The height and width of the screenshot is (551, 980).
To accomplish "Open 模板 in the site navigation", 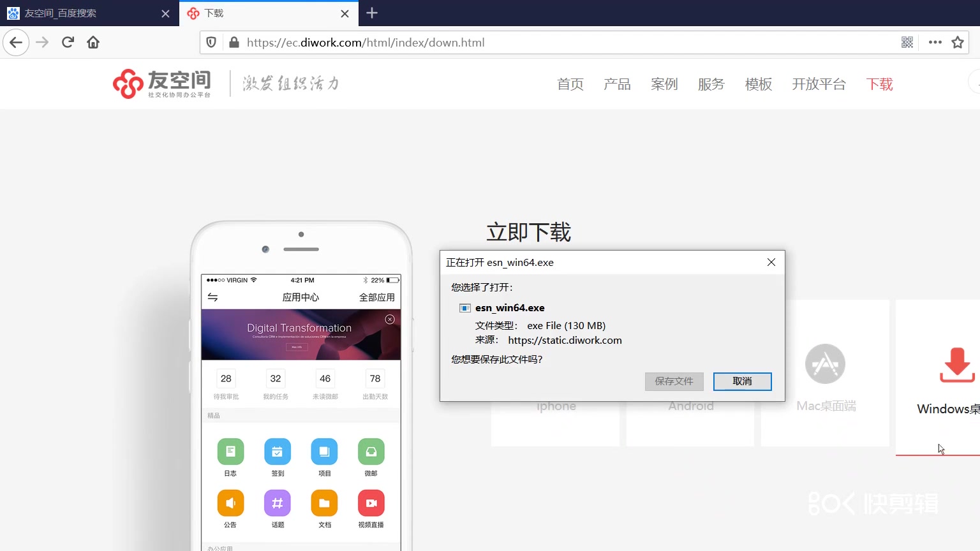I will point(759,84).
